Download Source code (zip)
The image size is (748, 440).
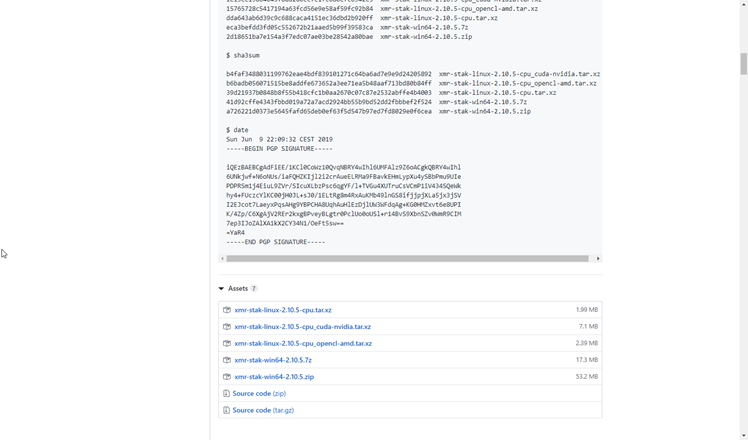coord(259,394)
